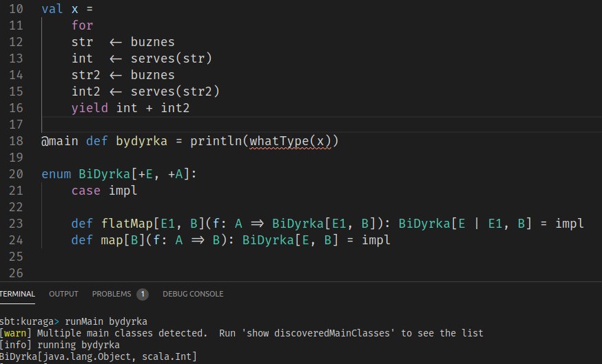This screenshot has height=364, width=602.
Task: Click line number 23 in gutter
Action: 16,224
